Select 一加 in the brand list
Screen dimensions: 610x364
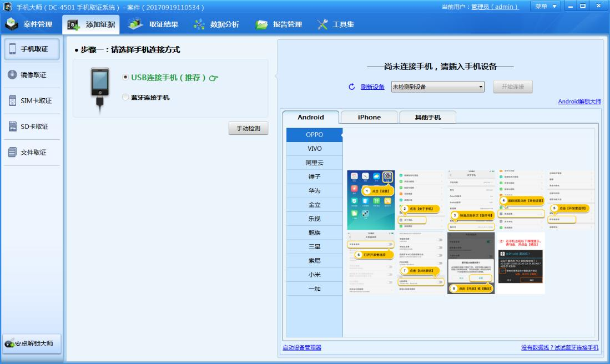[x=314, y=289]
